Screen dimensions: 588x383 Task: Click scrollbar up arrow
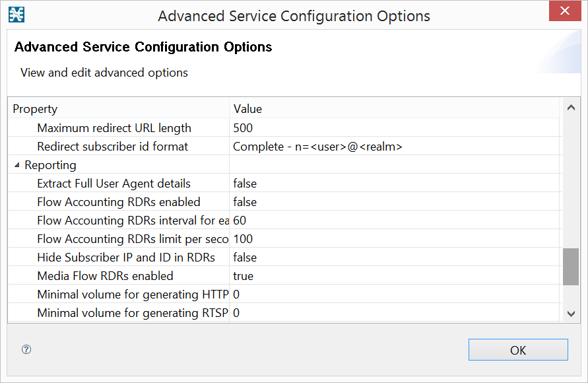click(571, 107)
